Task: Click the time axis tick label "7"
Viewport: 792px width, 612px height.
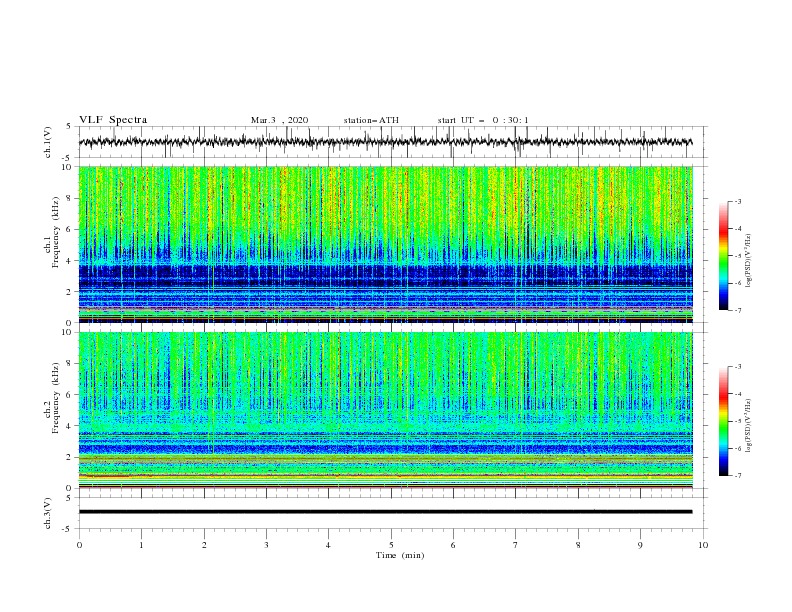Action: point(516,545)
